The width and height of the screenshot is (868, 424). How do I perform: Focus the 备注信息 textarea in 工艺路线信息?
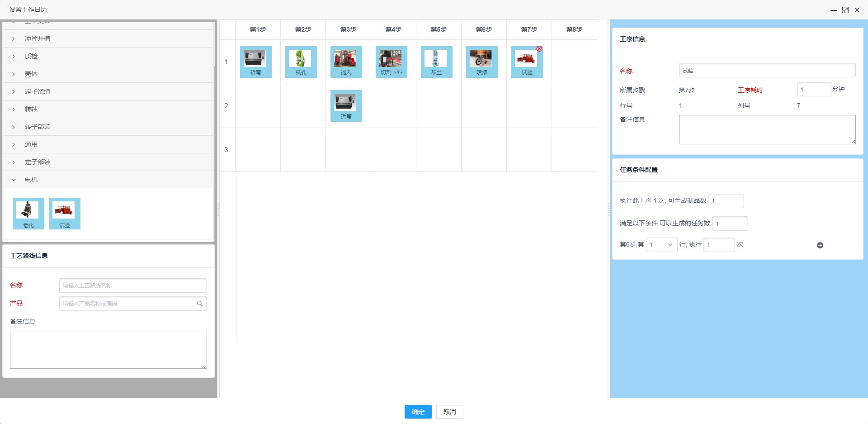(108, 350)
